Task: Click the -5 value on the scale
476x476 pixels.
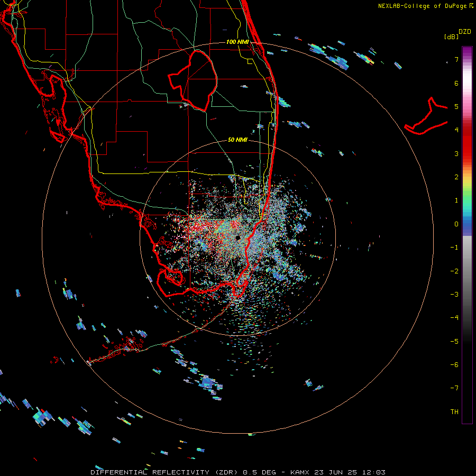Action: 454,342
